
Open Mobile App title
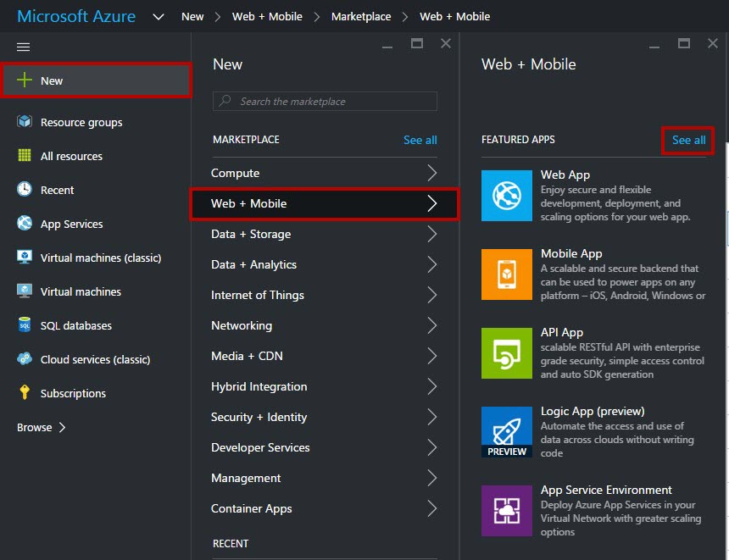[x=571, y=253]
